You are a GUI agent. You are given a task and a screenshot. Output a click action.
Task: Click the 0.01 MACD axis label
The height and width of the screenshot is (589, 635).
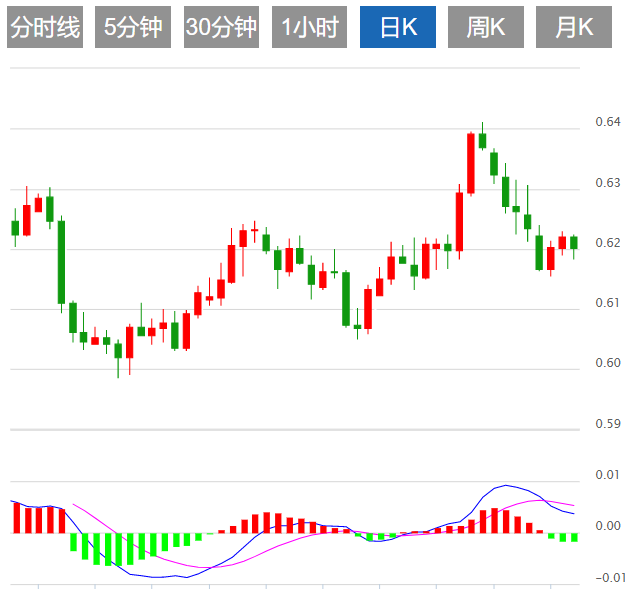608,474
